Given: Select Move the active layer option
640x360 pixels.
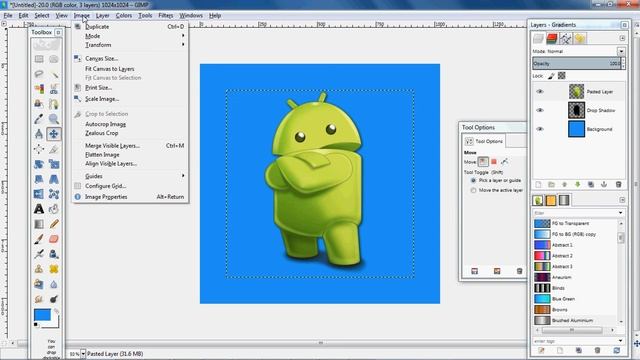Looking at the screenshot, I should pos(473,190).
